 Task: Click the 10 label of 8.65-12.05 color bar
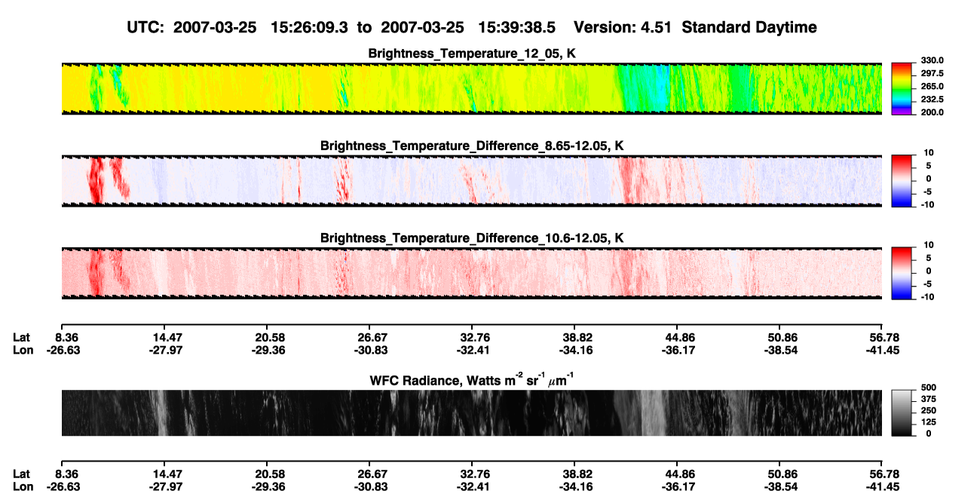(x=928, y=152)
